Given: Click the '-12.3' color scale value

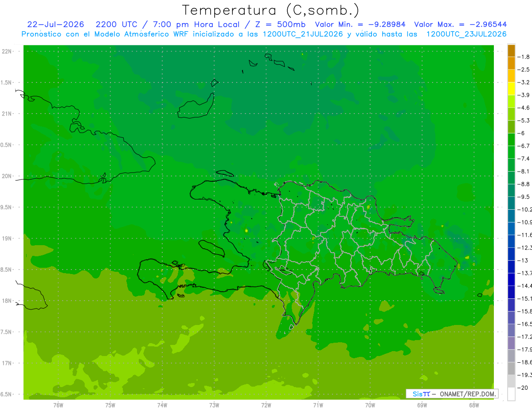Looking at the screenshot, I should point(524,247).
